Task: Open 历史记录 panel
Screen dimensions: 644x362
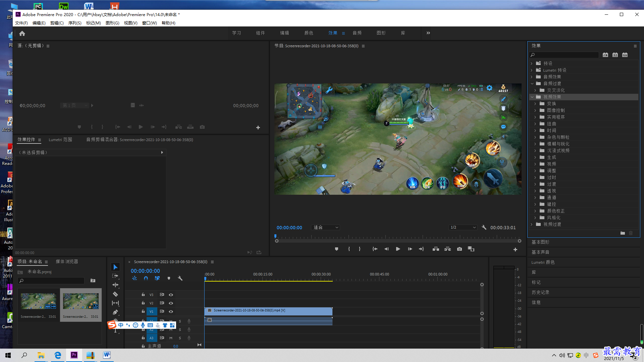Action: [x=540, y=292]
